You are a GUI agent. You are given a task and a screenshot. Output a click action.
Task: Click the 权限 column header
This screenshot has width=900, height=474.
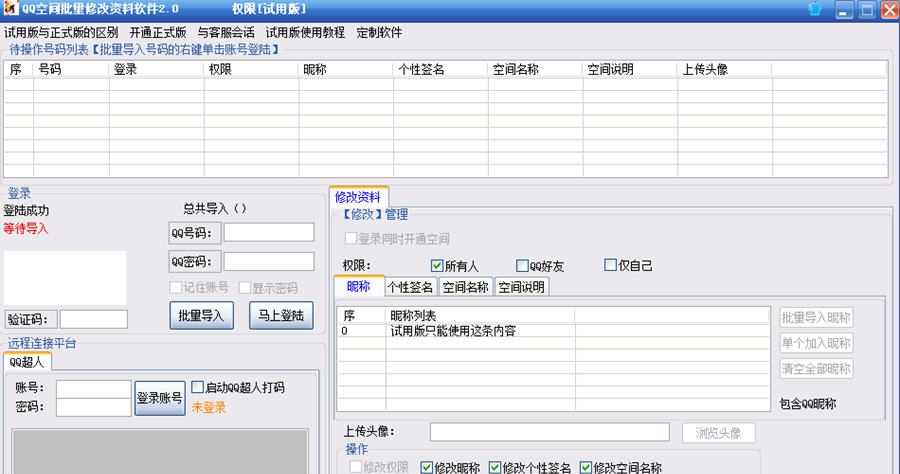(251, 69)
